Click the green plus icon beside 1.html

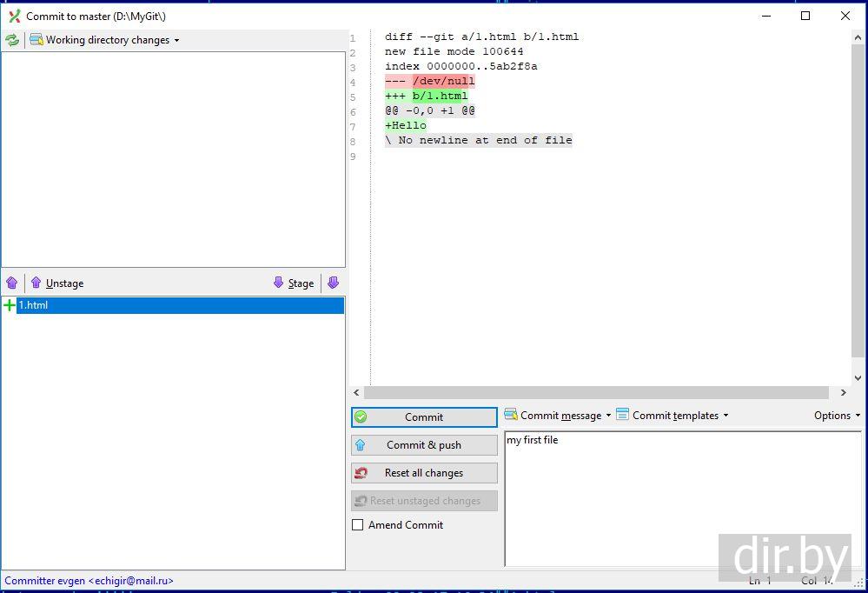click(x=10, y=305)
